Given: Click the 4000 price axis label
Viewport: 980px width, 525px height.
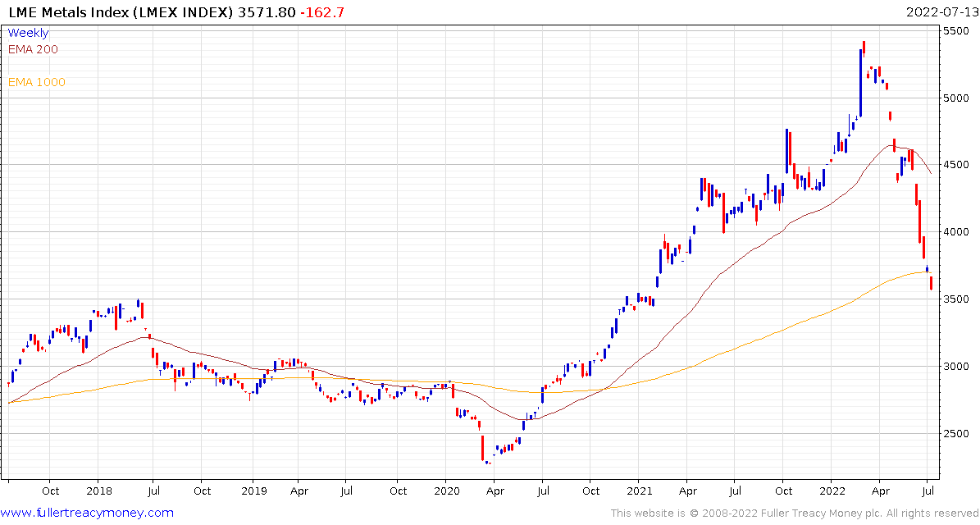Looking at the screenshot, I should (x=956, y=232).
